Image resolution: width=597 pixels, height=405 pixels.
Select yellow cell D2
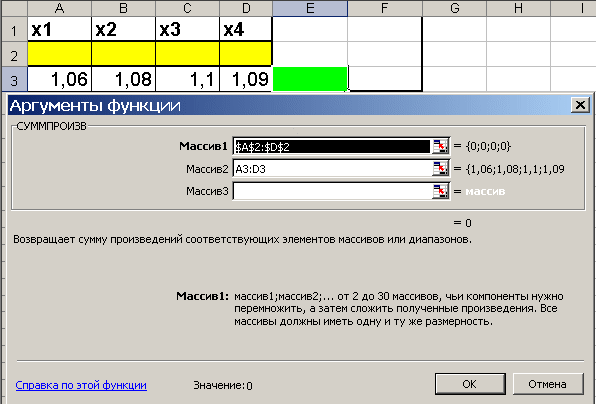pos(246,54)
